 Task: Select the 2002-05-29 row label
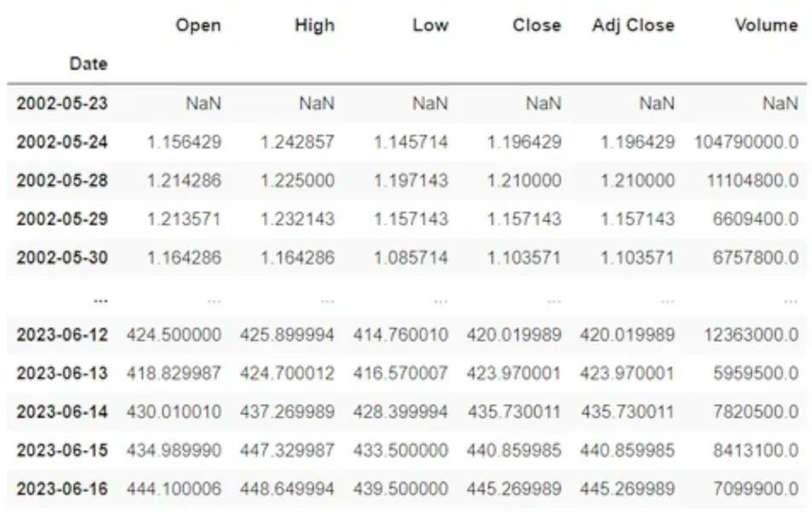click(62, 219)
